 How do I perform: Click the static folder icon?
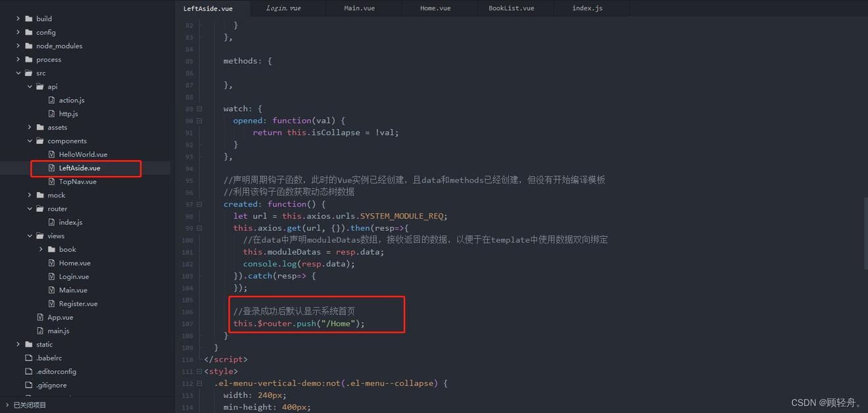click(29, 345)
